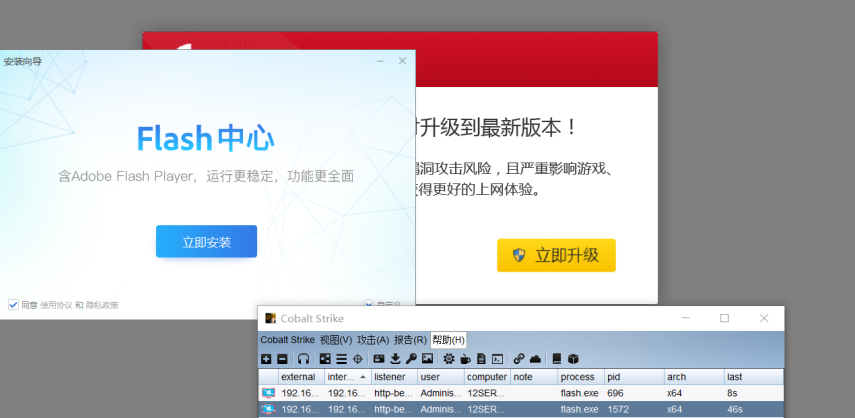Click the gear icon to generate executable
Viewport: 855px width, 418px height.
click(449, 359)
